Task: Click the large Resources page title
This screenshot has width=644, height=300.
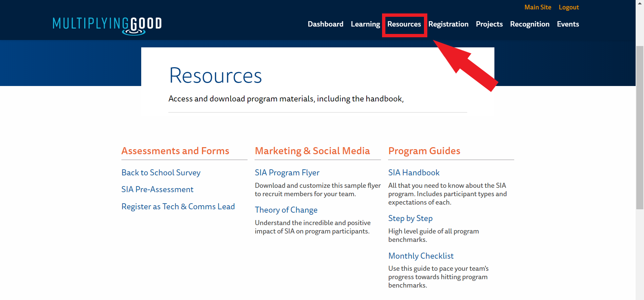Action: click(215, 76)
